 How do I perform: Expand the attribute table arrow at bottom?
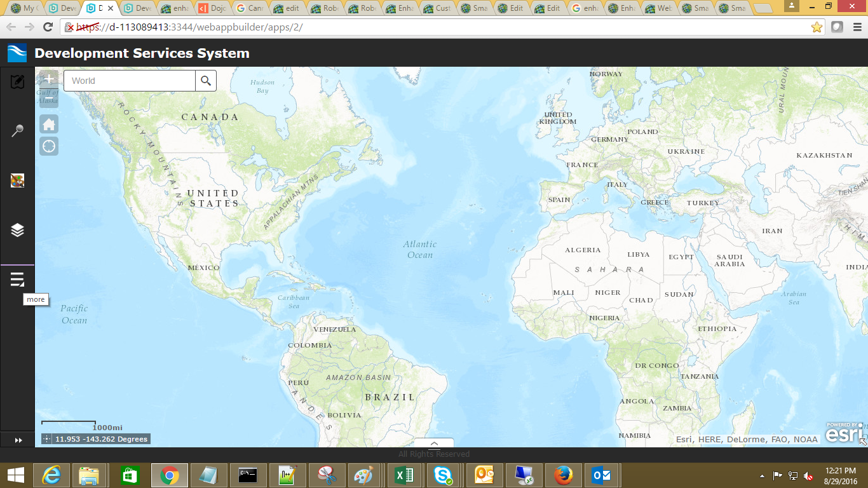(434, 444)
